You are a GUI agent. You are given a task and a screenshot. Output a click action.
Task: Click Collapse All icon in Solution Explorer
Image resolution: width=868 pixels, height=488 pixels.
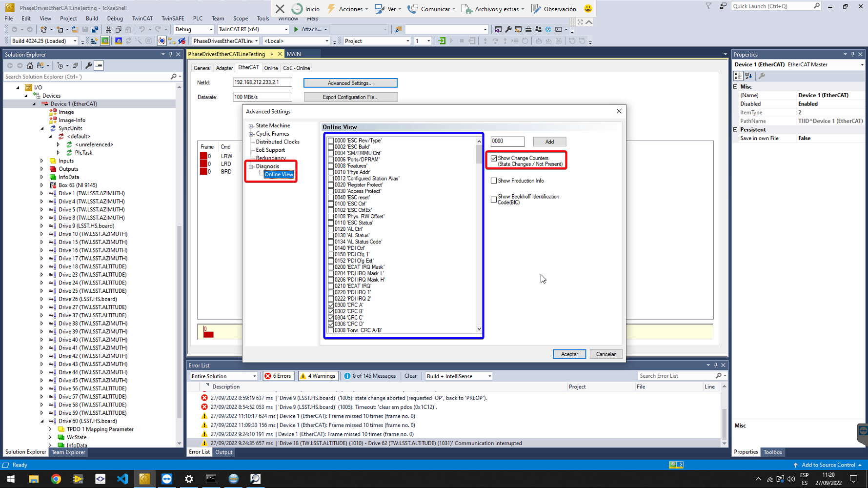point(75,65)
